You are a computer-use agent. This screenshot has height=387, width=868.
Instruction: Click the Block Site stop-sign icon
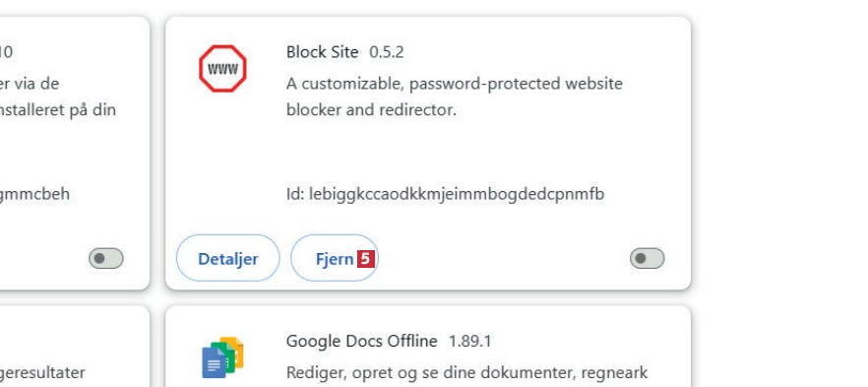point(222,69)
